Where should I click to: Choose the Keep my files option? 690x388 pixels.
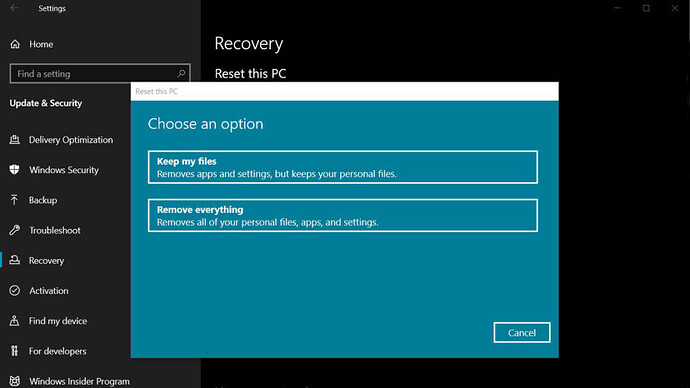[343, 167]
